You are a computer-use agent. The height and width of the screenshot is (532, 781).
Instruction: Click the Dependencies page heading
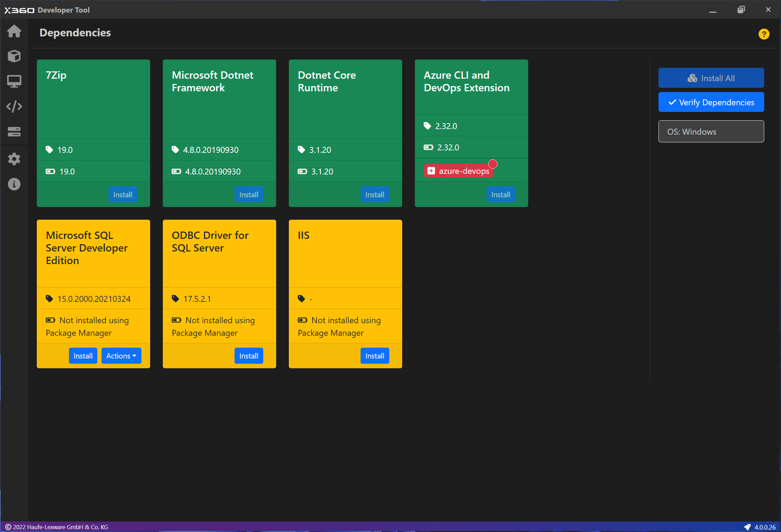coord(75,33)
